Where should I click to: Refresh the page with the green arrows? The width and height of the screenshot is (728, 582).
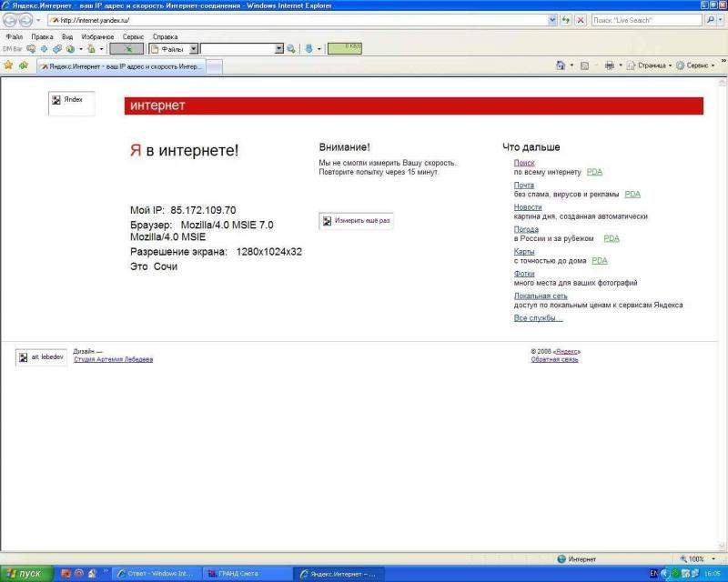click(565, 20)
